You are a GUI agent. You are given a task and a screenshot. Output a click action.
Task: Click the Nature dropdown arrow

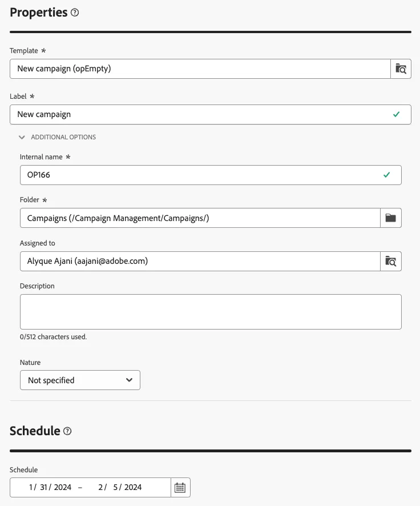coord(130,380)
